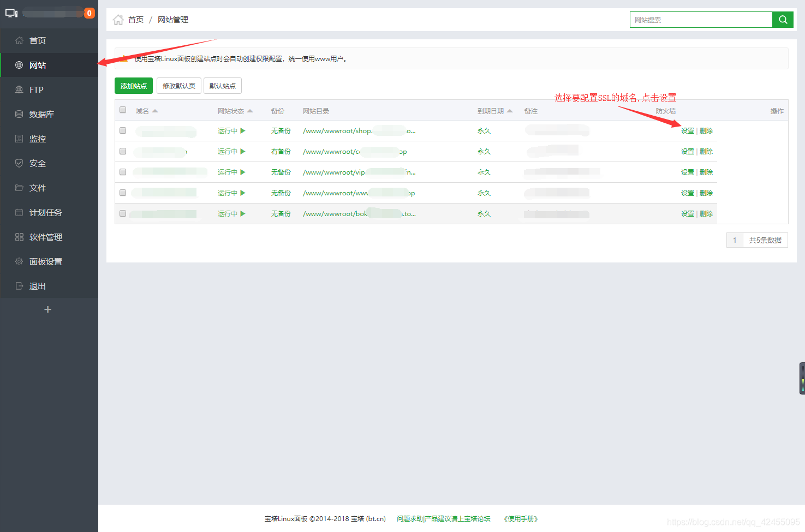Image resolution: width=805 pixels, height=532 pixels.
Task: Click the /www/wwwroot/vip directory path
Action: [359, 172]
